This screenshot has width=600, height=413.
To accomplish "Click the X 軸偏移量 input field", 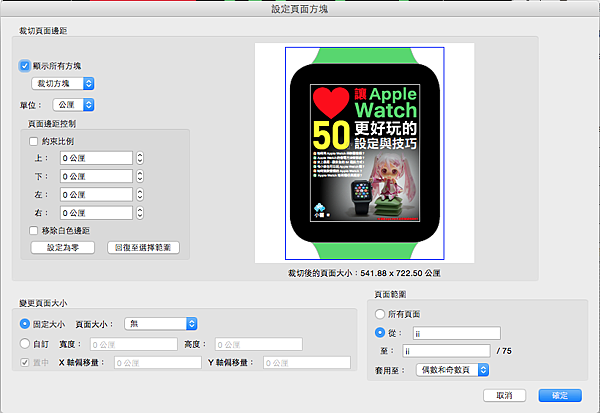I will coord(158,363).
